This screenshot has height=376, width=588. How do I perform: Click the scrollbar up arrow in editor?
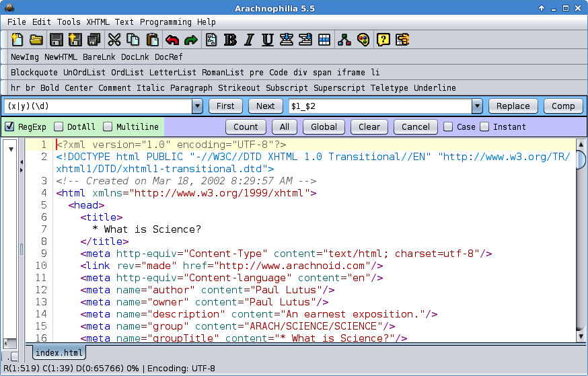[x=581, y=144]
